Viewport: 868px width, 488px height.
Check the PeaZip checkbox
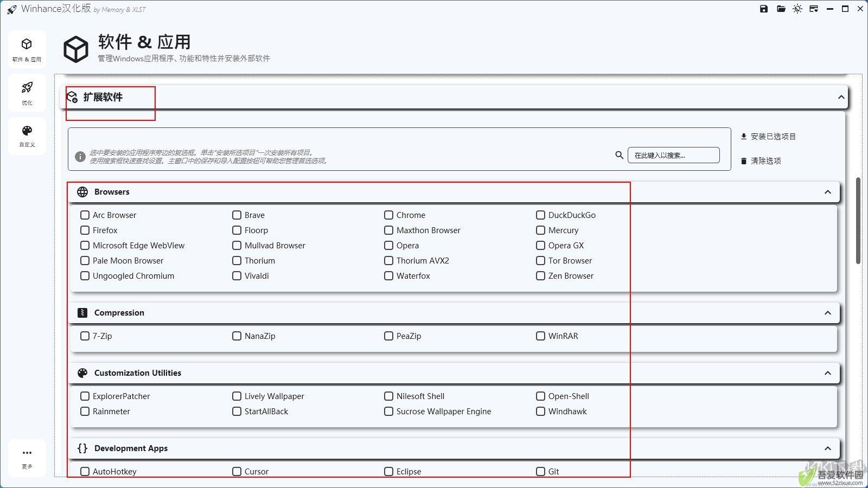click(x=388, y=336)
